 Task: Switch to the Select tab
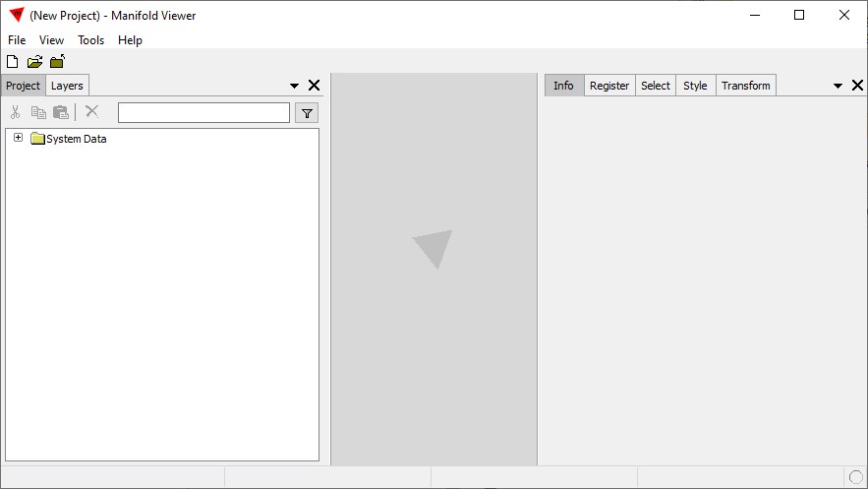tap(656, 86)
